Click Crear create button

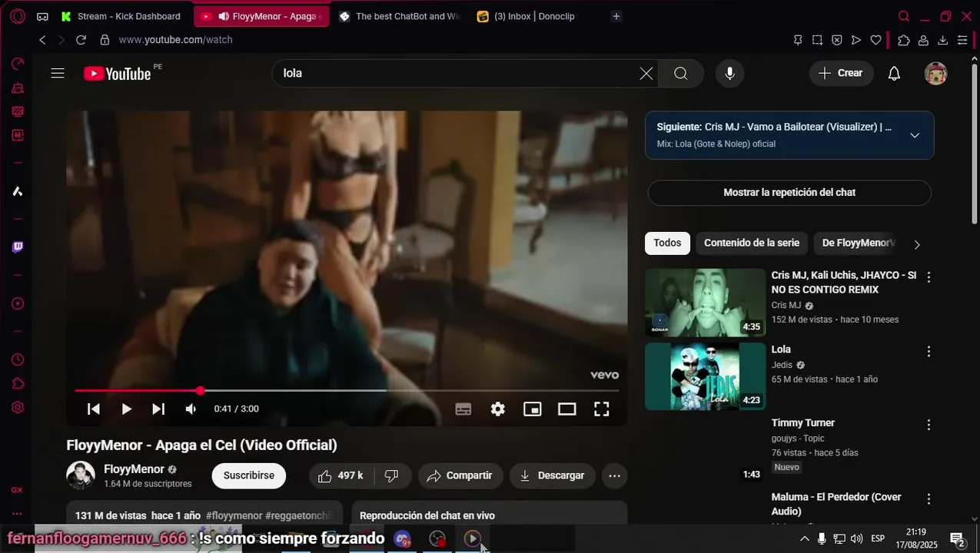[841, 74]
